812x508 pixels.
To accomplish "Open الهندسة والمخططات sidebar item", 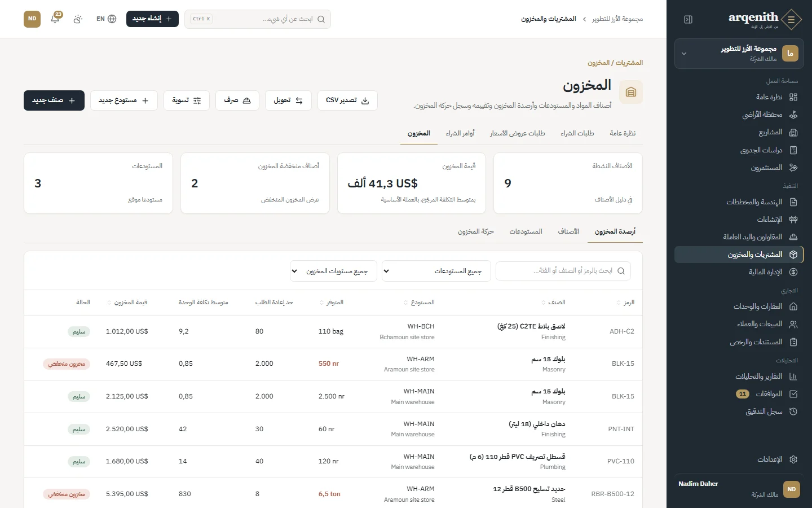I will point(739,202).
